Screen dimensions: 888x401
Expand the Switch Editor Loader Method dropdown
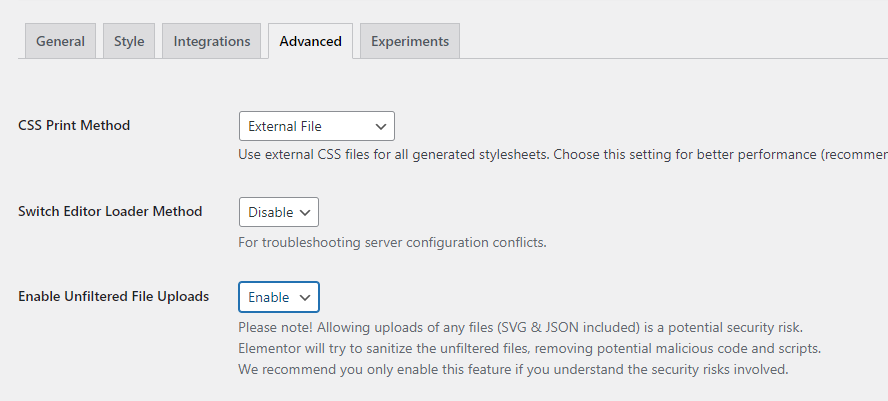278,212
